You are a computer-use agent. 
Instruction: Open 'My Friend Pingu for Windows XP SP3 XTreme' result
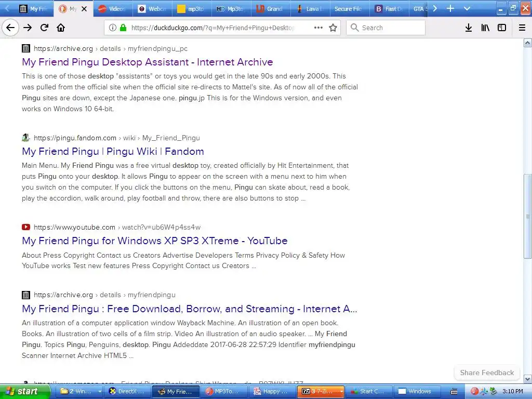coord(155,241)
